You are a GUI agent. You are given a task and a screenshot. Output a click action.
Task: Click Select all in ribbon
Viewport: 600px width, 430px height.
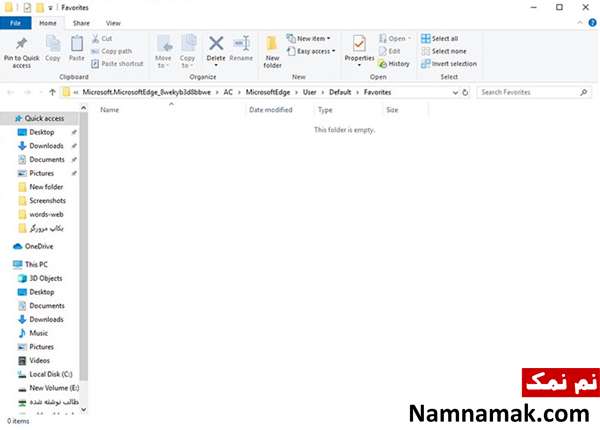[x=439, y=39]
